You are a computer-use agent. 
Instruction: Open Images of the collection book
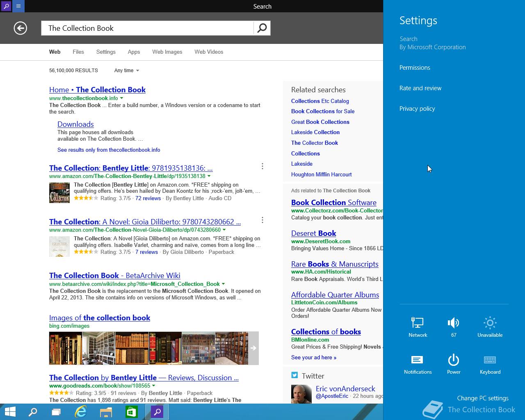[x=100, y=318]
